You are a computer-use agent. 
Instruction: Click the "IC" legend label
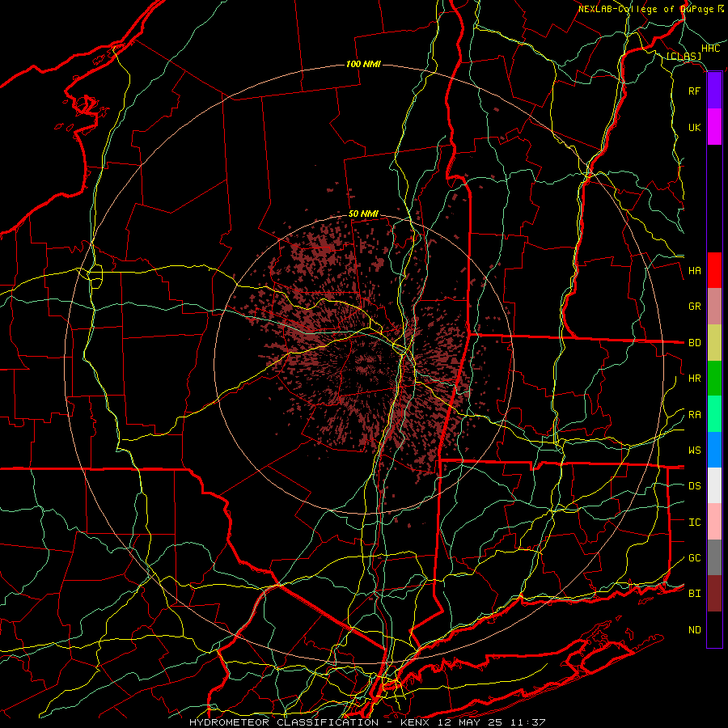tap(694, 523)
